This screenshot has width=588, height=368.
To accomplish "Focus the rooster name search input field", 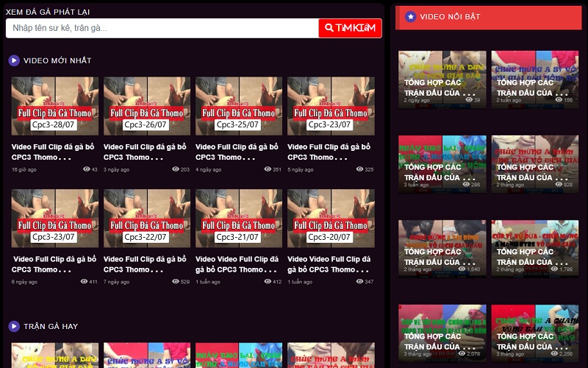I will click(162, 28).
